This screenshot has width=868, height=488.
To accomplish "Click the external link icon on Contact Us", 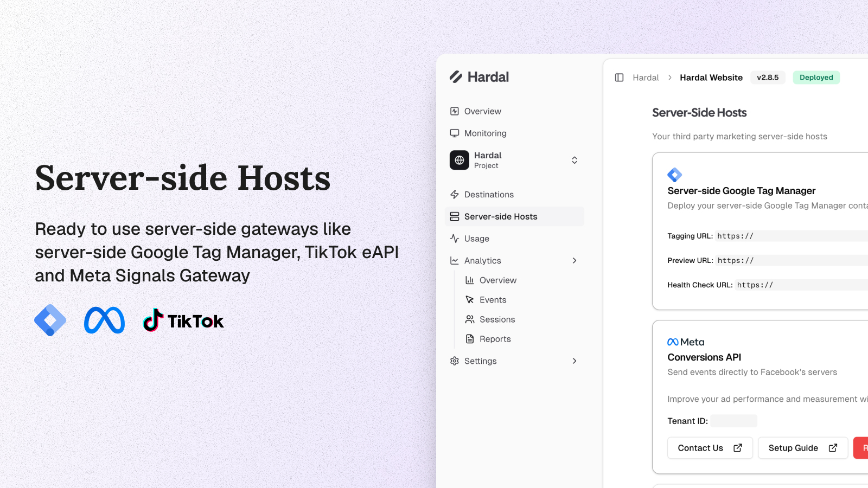I will click(738, 448).
